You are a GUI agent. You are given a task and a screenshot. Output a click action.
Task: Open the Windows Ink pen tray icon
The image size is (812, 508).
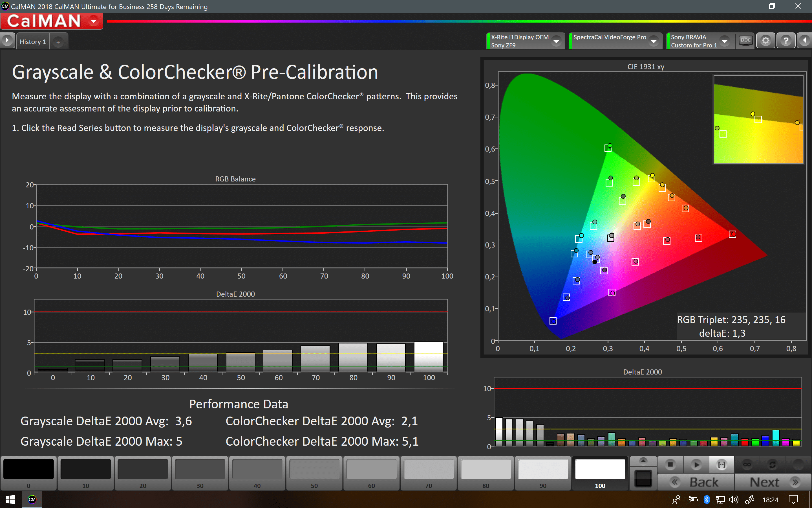point(750,500)
